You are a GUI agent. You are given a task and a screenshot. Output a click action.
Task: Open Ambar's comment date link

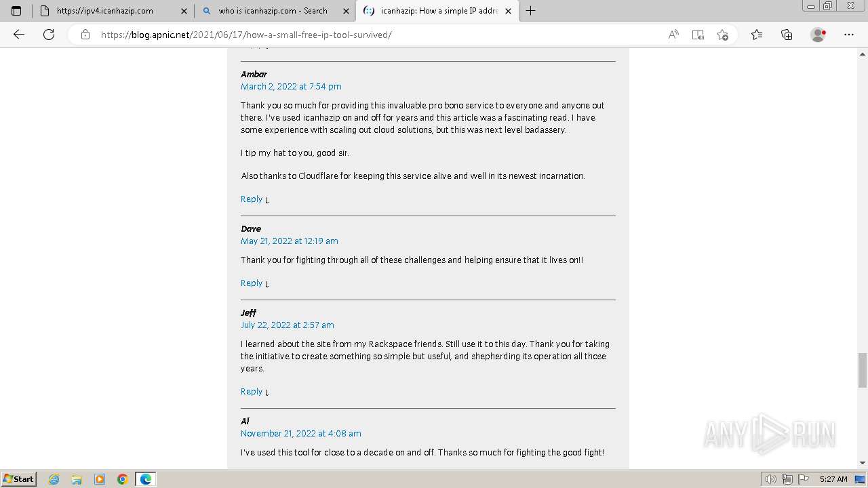(291, 87)
